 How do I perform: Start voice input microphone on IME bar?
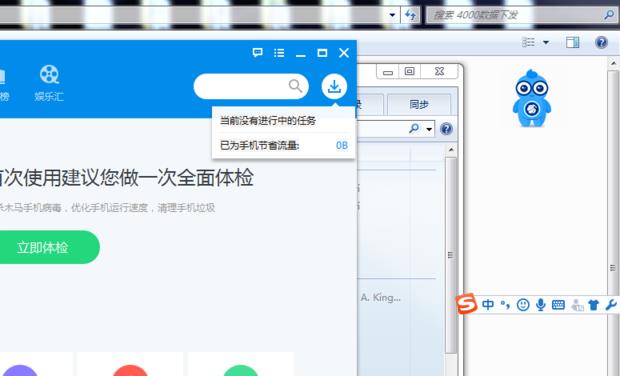(541, 304)
